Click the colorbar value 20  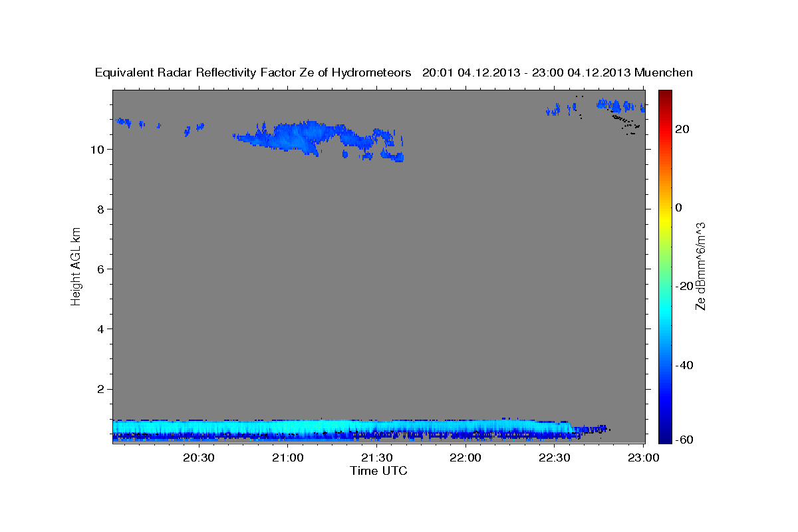682,129
